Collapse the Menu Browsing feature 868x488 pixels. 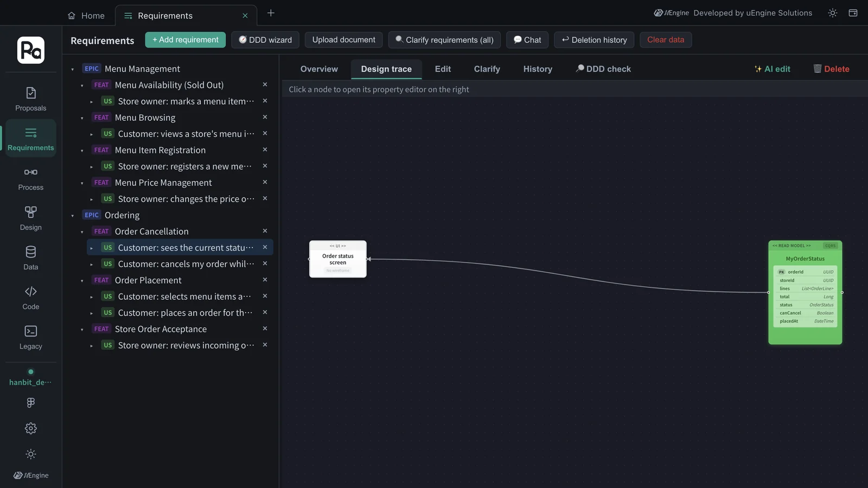[82, 118]
